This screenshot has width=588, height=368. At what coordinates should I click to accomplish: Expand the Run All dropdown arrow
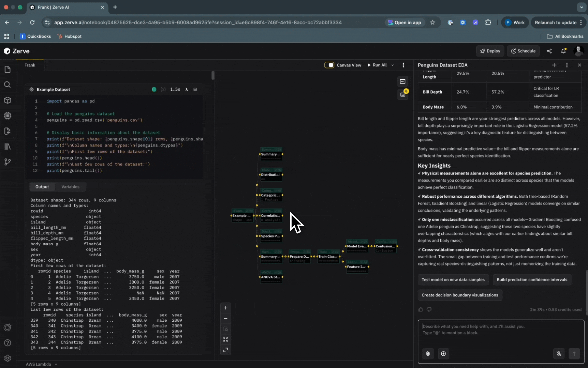pos(393,65)
